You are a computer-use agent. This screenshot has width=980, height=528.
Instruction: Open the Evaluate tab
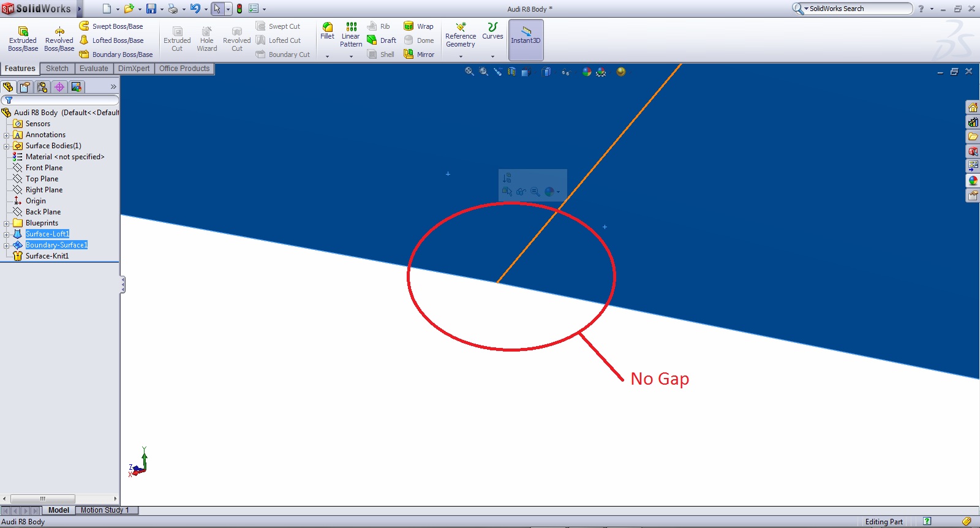(x=94, y=69)
